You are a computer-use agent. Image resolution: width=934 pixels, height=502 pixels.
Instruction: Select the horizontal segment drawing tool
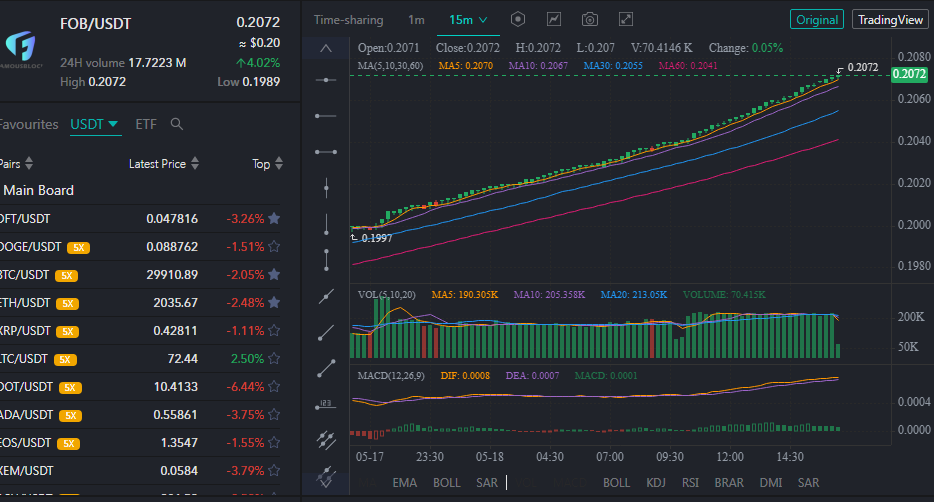pos(326,152)
